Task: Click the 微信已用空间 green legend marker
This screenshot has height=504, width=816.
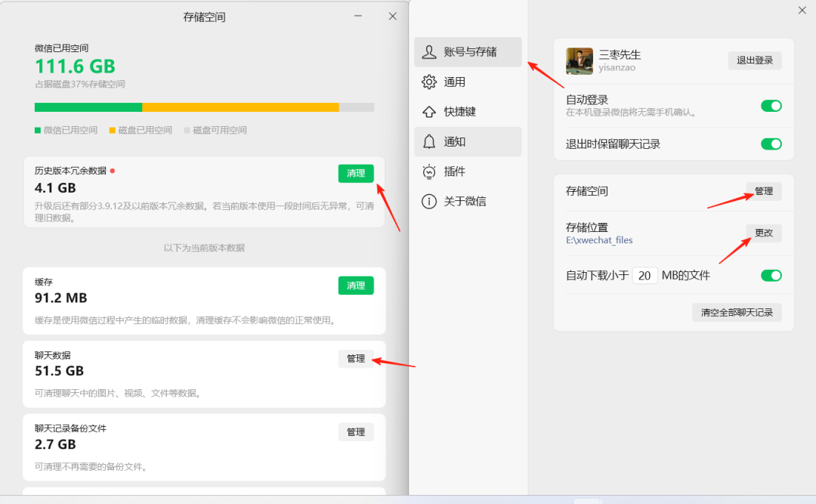Action: point(37,129)
